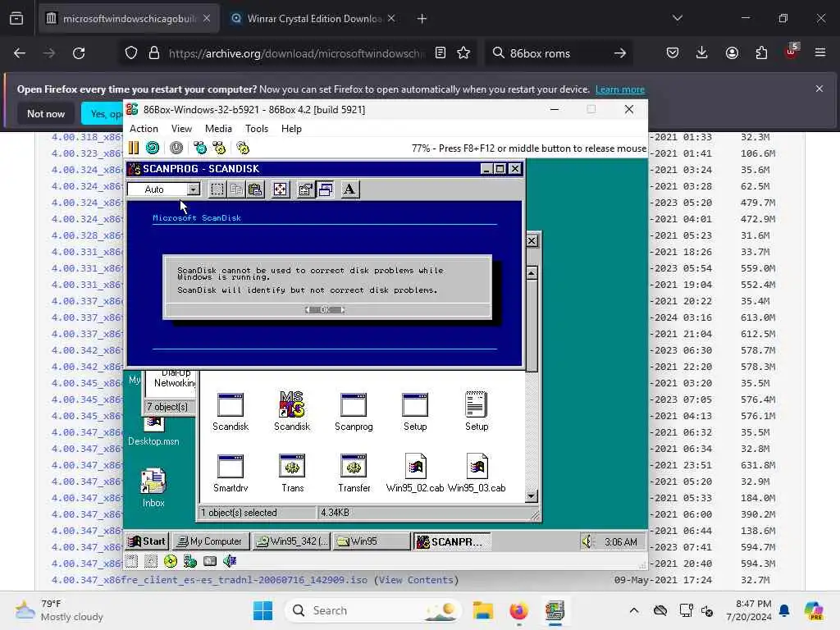The image size is (840, 630).
Task: Click the Mark selection toolbar icon
Action: coord(217,189)
